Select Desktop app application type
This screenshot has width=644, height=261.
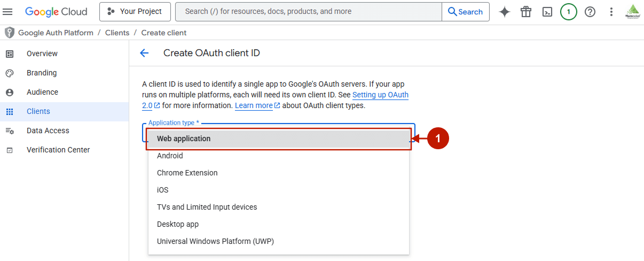pyautogui.click(x=278, y=224)
